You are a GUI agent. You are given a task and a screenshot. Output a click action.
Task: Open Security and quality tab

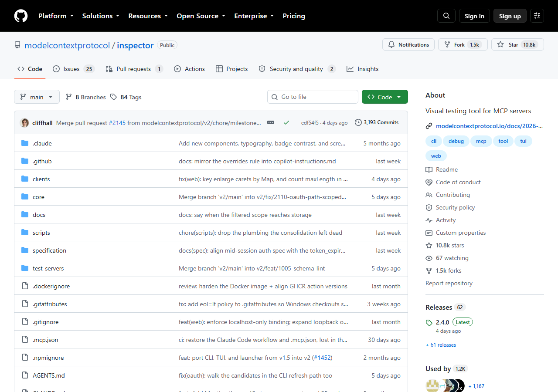(297, 69)
